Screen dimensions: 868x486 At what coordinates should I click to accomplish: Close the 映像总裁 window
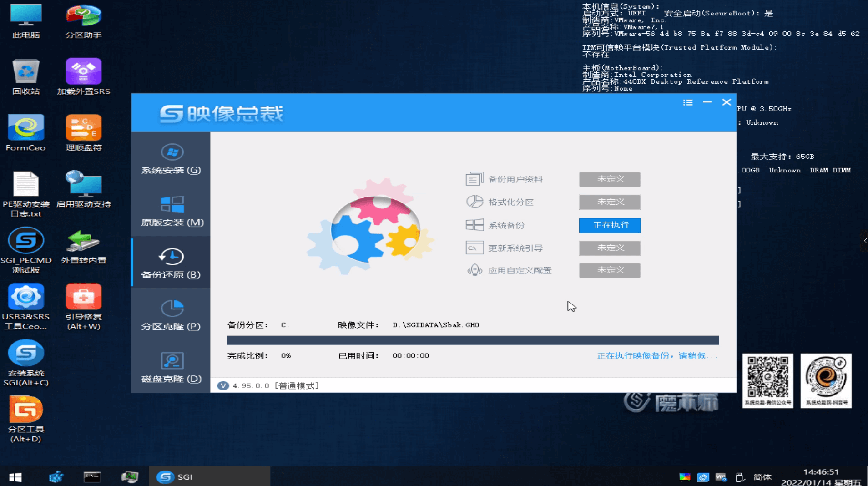click(727, 102)
